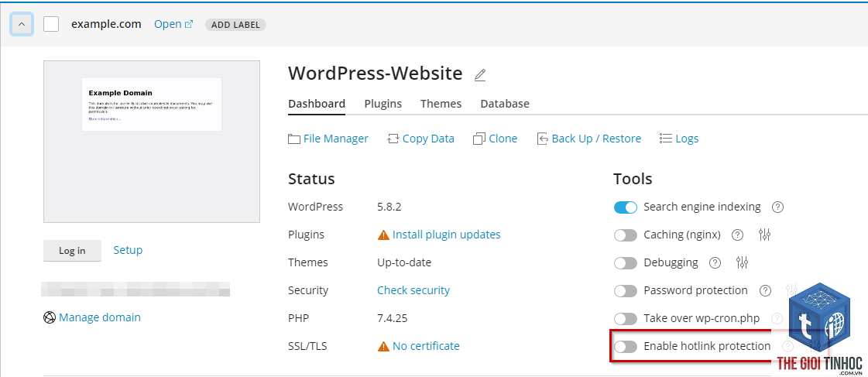Enable Take over wp-cron.php toggle
The height and width of the screenshot is (377, 868).
pyautogui.click(x=626, y=319)
